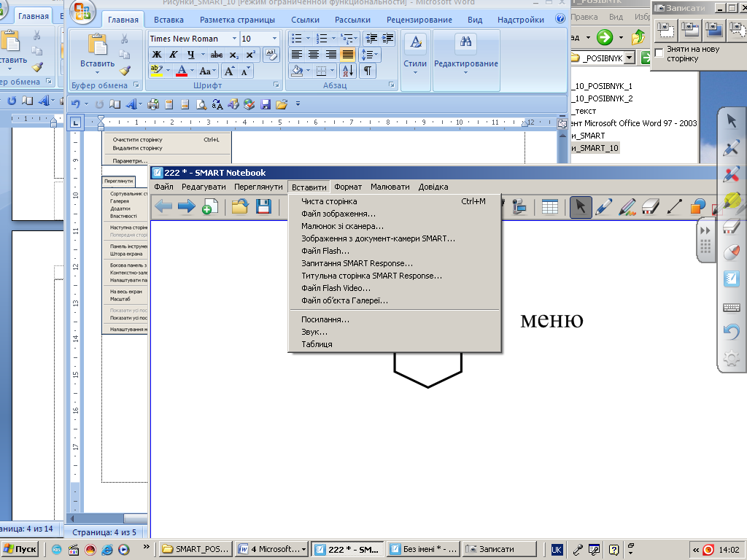Select the arrow Select tool in SMART Notebook
Viewport: 747px width, 560px height.
581,207
